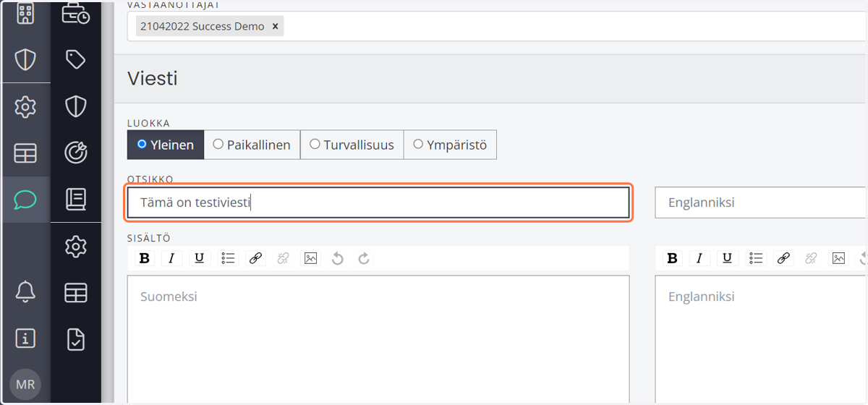The height and width of the screenshot is (405, 868).
Task: Open the settings gear in the left sidebar
Action: (x=25, y=107)
